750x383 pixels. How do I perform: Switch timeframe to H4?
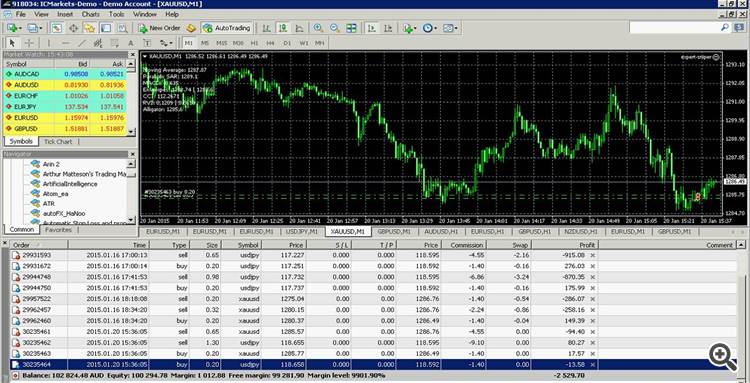click(271, 43)
